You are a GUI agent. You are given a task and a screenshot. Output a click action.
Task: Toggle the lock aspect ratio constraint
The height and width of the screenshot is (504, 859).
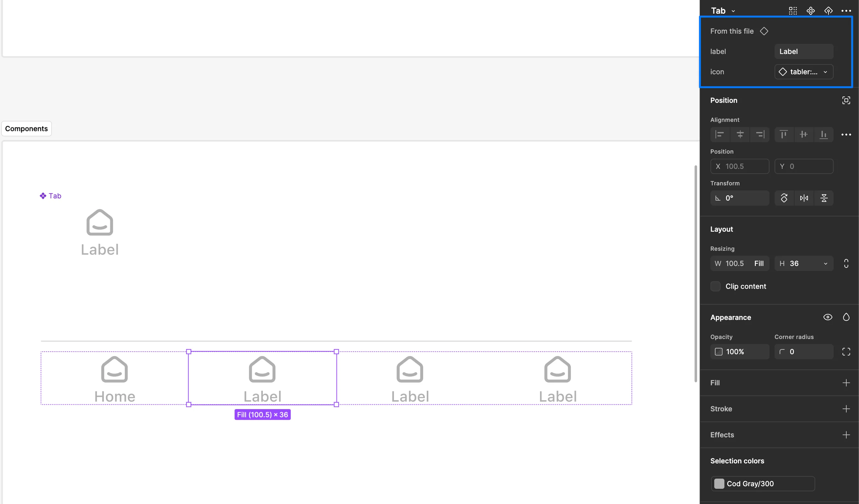coord(846,263)
